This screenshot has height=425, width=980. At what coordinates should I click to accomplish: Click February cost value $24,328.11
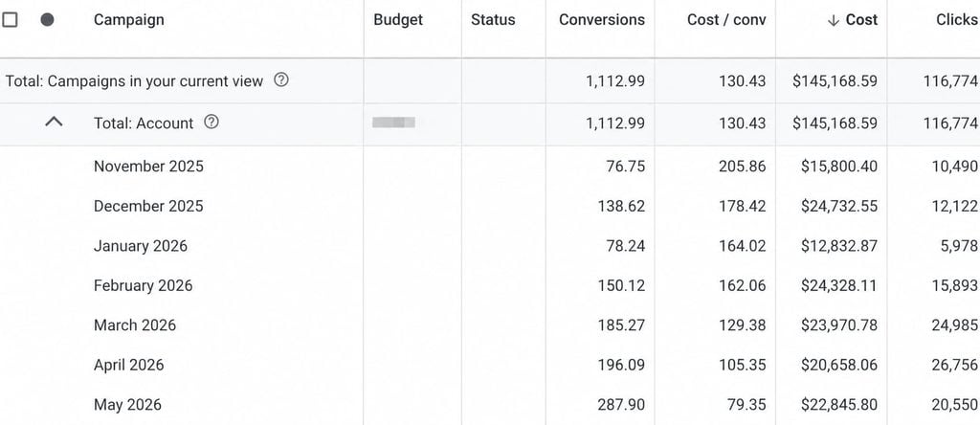click(x=839, y=285)
